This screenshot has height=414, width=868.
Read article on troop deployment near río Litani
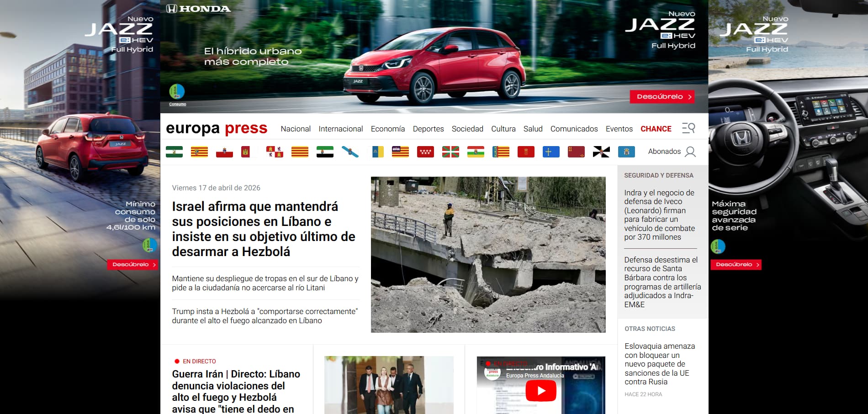[265, 283]
